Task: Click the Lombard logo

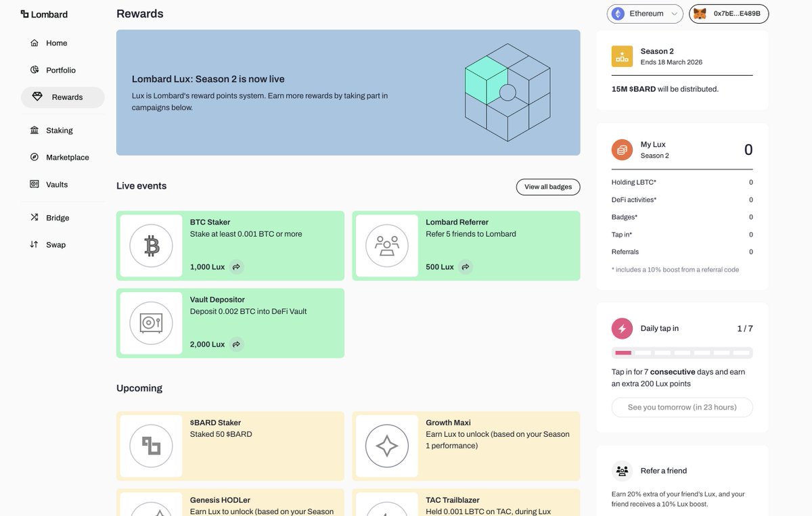Action: click(44, 14)
